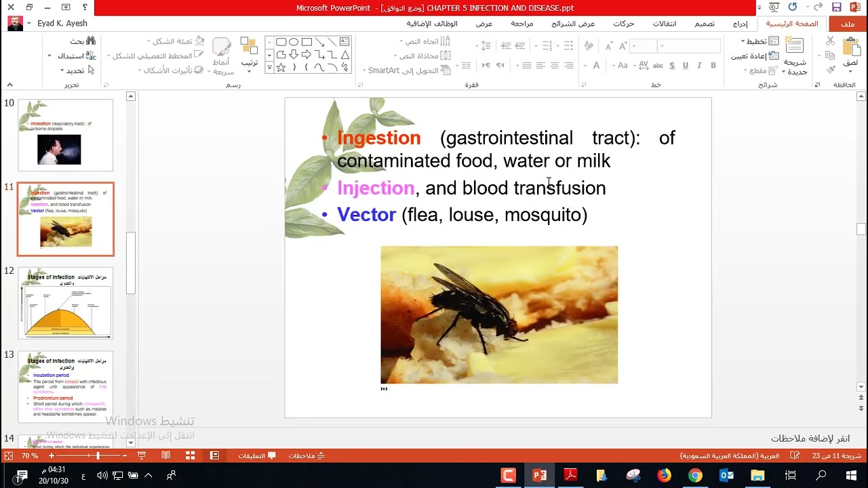Click the Increase Font Size icon
Screen dimensions: 868x488
coord(623,47)
